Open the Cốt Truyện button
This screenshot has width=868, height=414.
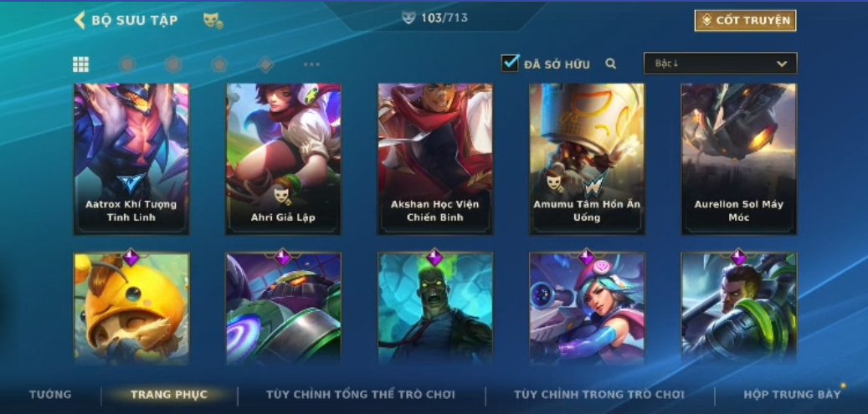point(746,20)
